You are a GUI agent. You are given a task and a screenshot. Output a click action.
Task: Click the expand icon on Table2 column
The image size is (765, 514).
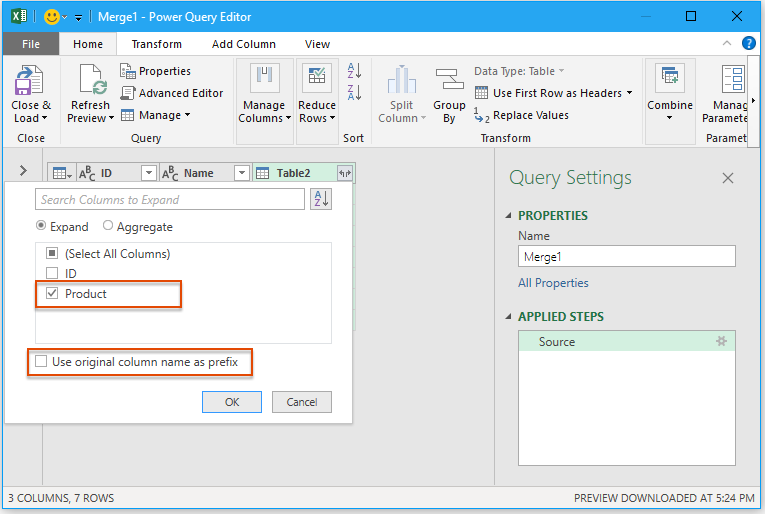coord(345,173)
